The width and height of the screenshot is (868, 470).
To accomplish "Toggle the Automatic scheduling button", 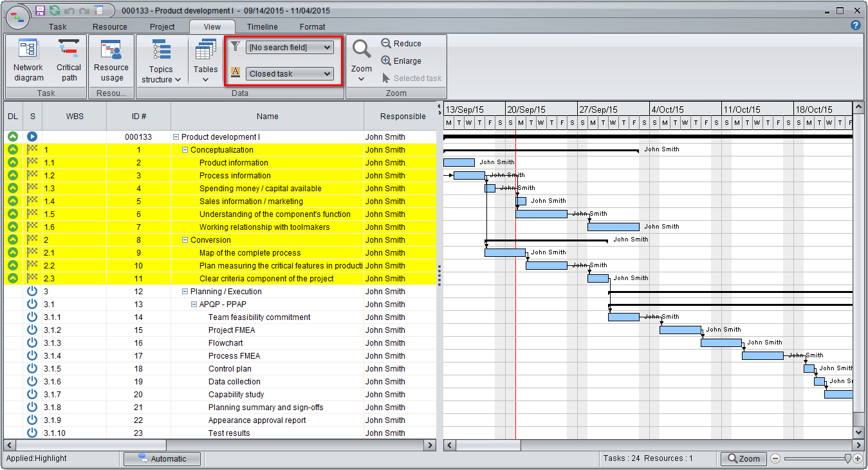I will tap(162, 458).
